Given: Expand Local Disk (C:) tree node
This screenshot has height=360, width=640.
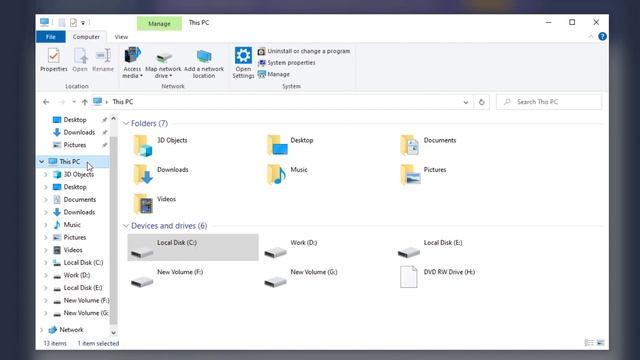Looking at the screenshot, I should (x=46, y=262).
